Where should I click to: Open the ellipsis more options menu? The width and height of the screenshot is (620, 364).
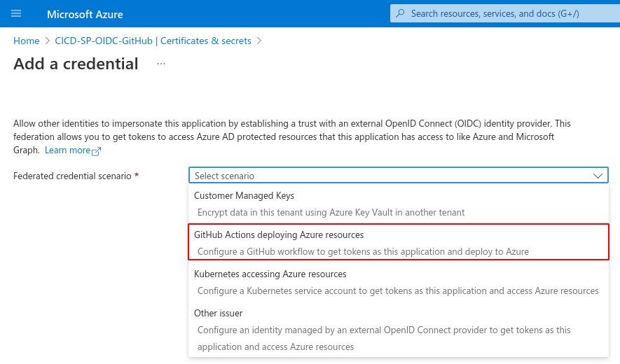(x=161, y=64)
